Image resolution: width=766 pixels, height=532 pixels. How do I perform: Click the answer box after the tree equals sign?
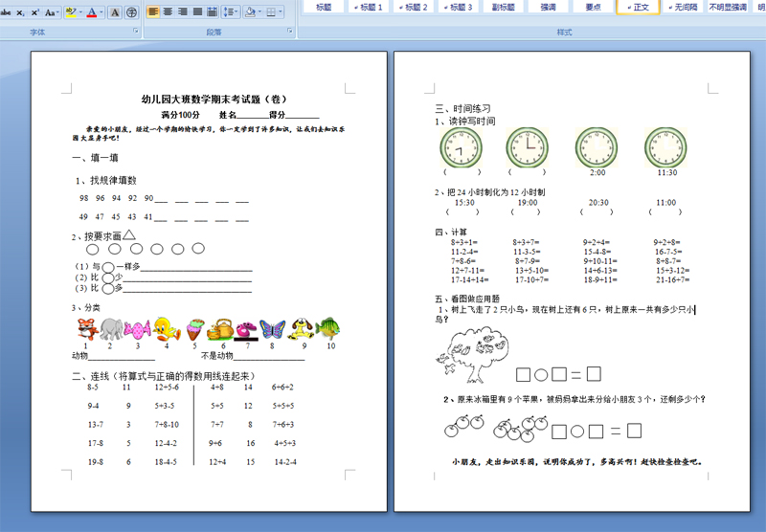click(x=594, y=374)
